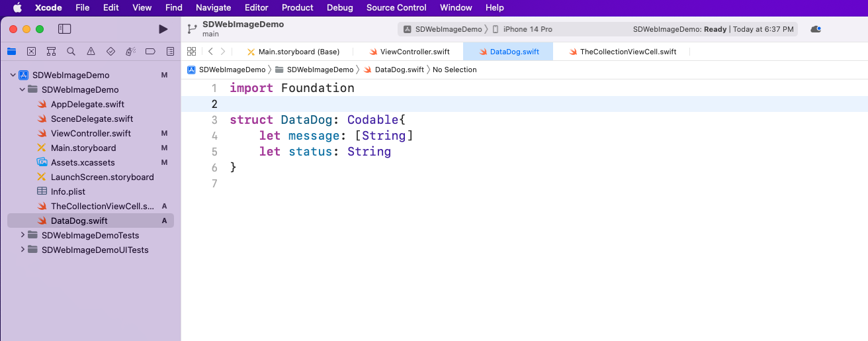Open the Source Control navigator
This screenshot has width=868, height=341.
[x=31, y=52]
